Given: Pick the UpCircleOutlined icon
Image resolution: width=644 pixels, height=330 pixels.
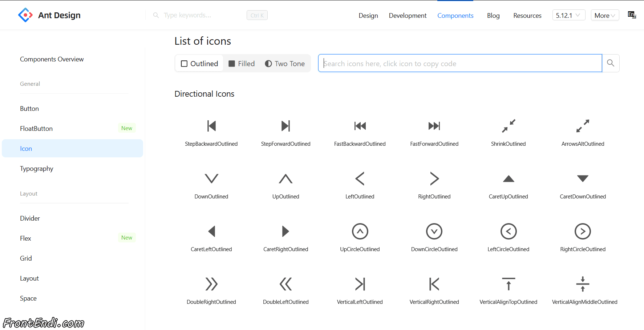Looking at the screenshot, I should click(x=360, y=232).
